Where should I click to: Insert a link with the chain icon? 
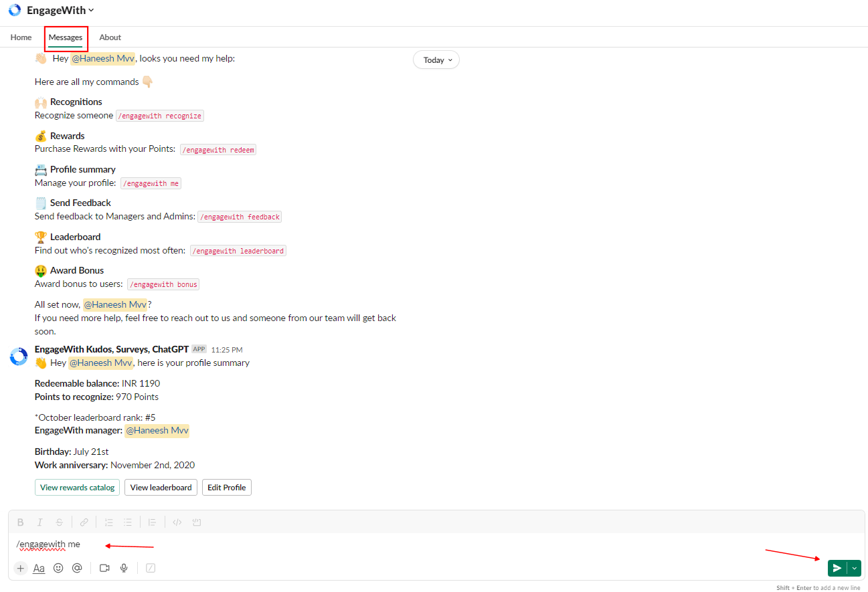tap(84, 522)
